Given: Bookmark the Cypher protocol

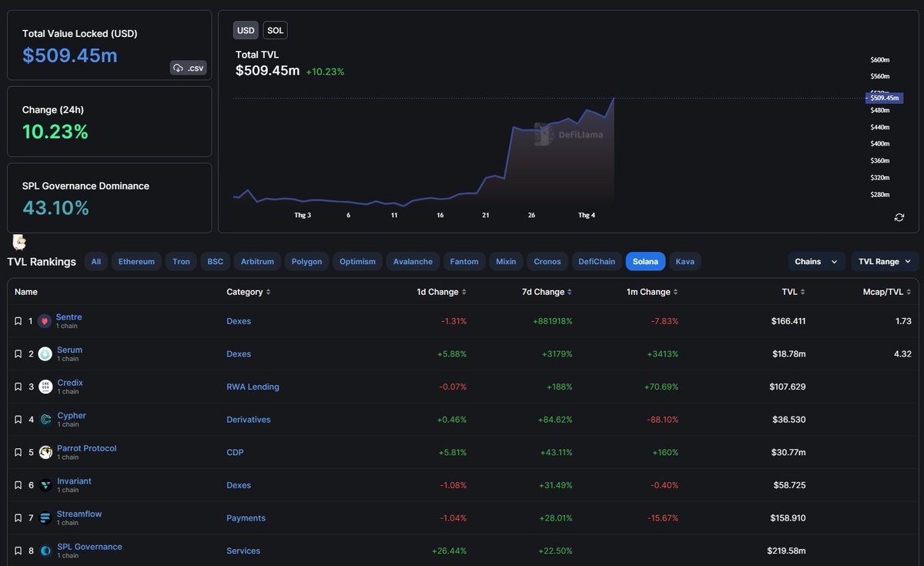Looking at the screenshot, I should click(x=18, y=420).
